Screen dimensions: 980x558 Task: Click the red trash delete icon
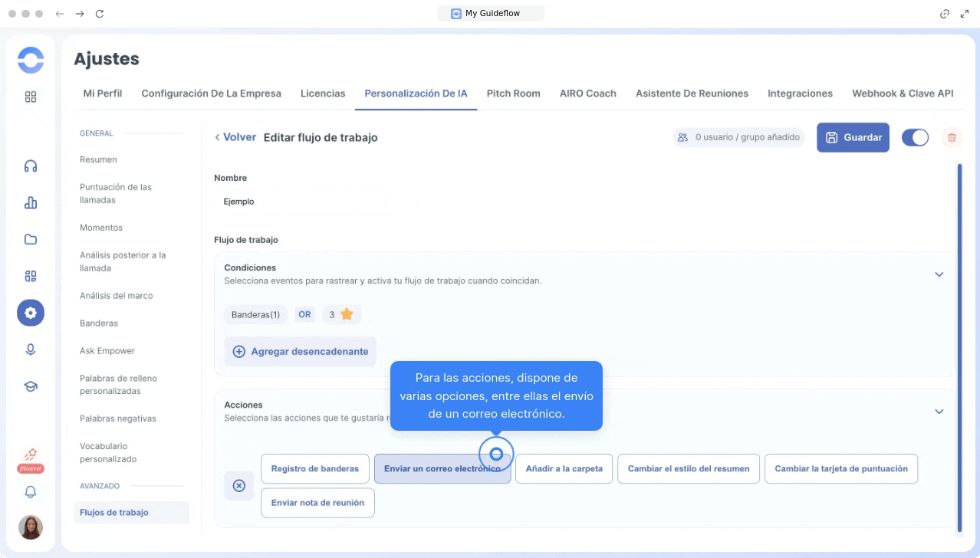point(952,137)
